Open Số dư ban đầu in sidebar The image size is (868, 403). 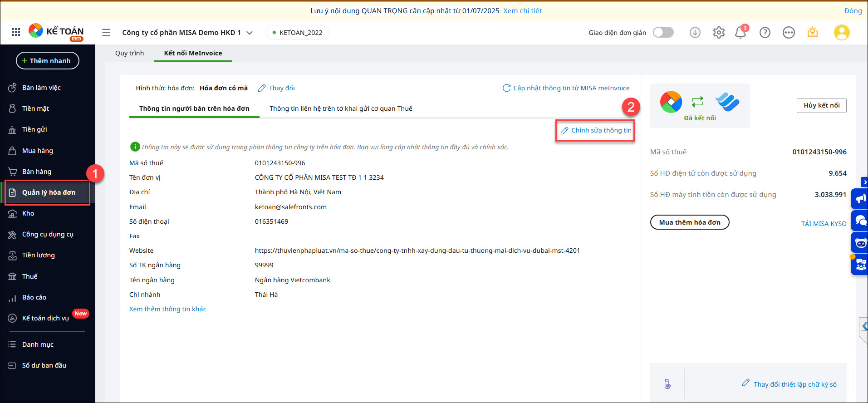click(x=48, y=365)
